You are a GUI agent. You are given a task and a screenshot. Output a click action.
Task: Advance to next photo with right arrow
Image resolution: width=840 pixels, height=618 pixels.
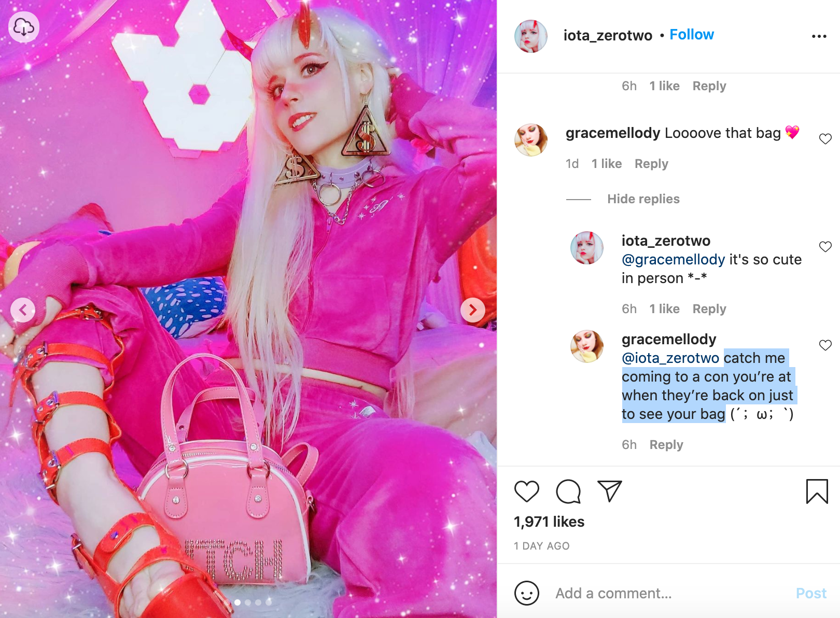tap(473, 310)
